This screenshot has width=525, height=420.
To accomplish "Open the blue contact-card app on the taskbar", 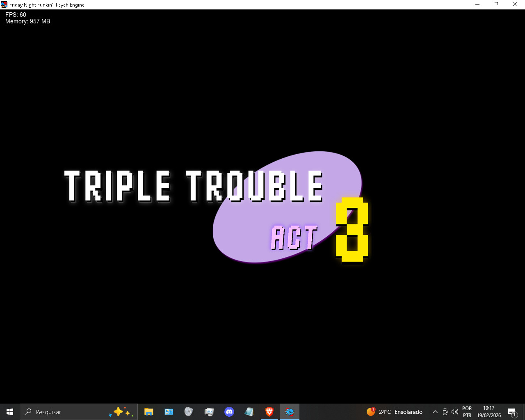I will (169, 412).
